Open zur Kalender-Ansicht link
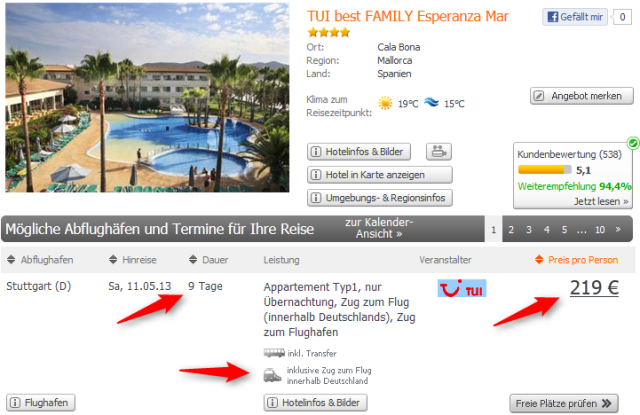The width and height of the screenshot is (640, 415). (379, 228)
